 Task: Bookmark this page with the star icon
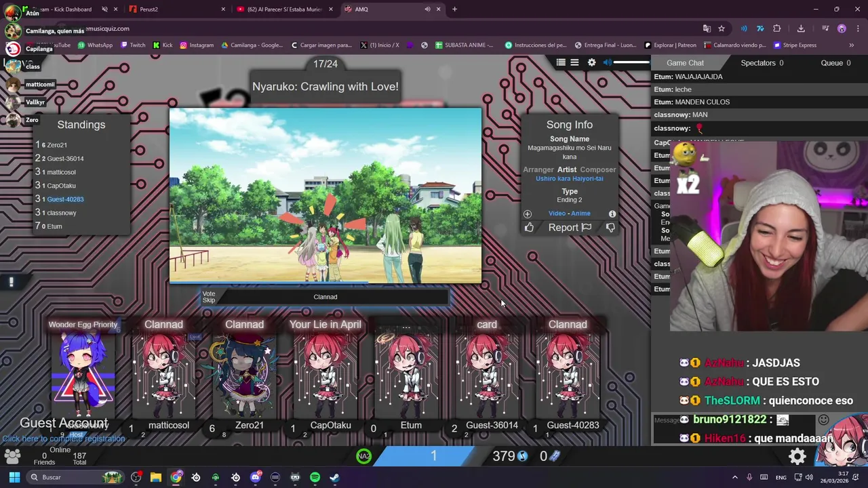722,28
